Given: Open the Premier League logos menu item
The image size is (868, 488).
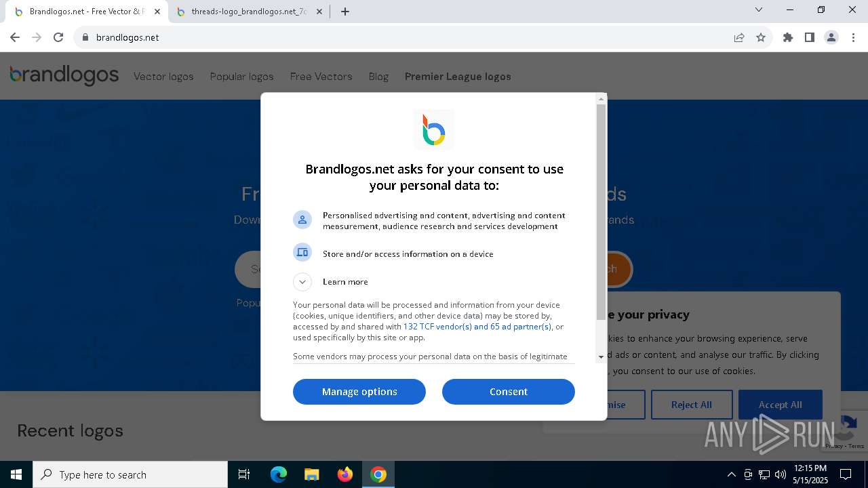Looking at the screenshot, I should click(x=458, y=77).
